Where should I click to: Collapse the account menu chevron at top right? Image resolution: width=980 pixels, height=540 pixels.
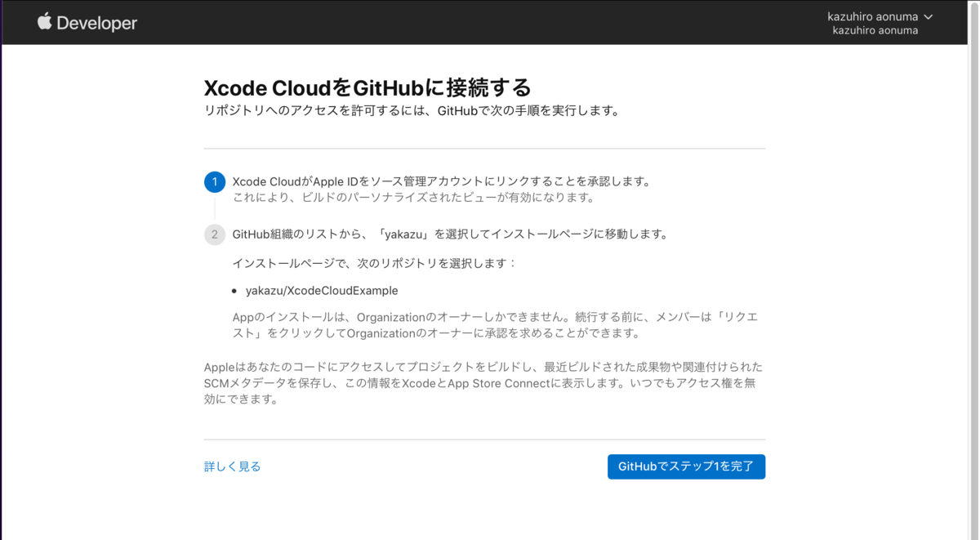pyautogui.click(x=929, y=16)
